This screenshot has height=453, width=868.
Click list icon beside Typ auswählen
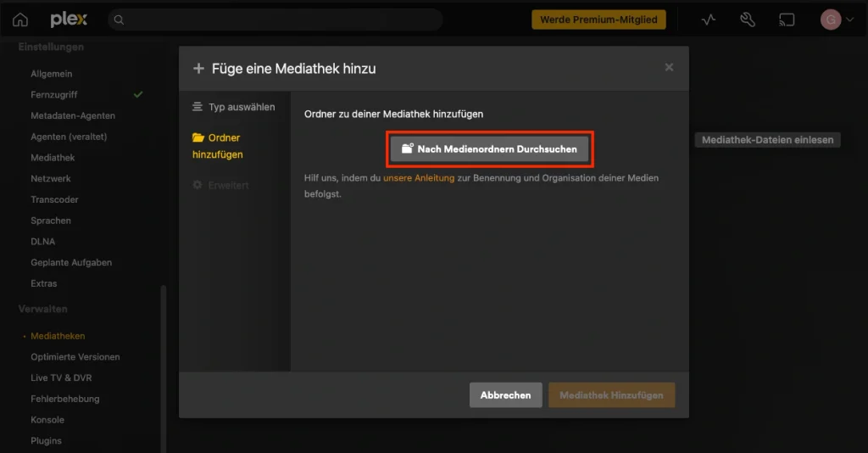(197, 106)
